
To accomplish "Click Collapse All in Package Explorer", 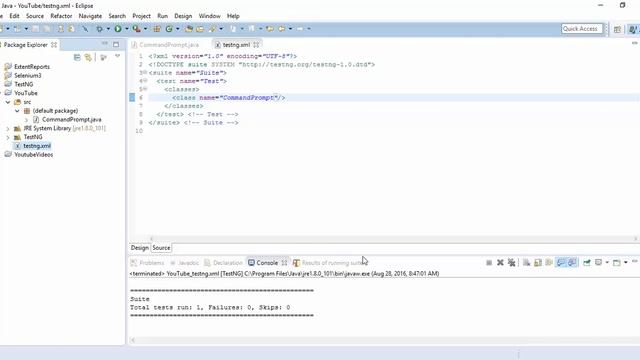I will [x=77, y=57].
